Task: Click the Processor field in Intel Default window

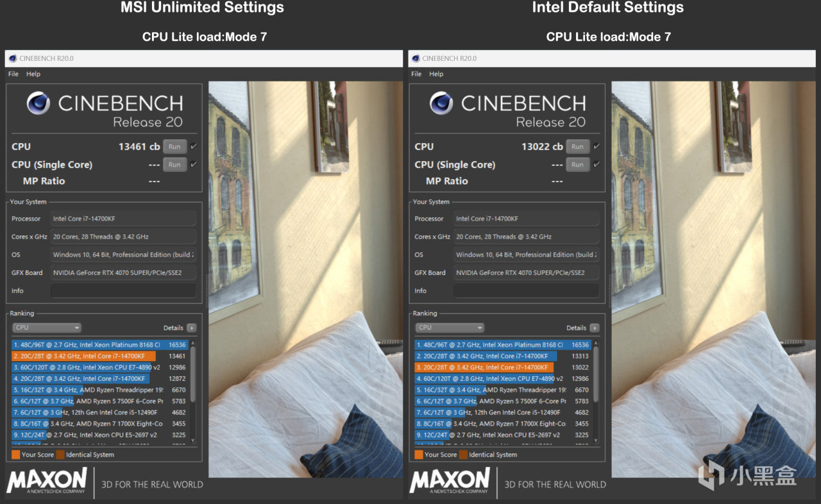Action: [526, 219]
